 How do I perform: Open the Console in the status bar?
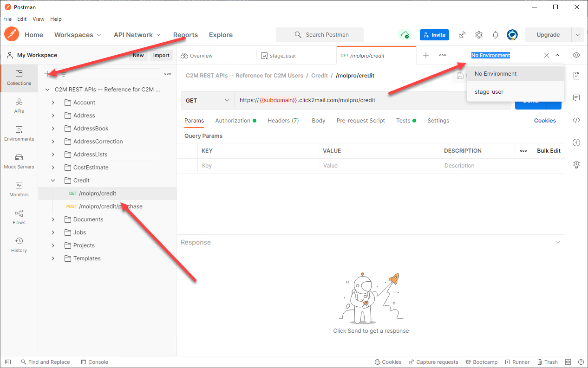coord(94,362)
